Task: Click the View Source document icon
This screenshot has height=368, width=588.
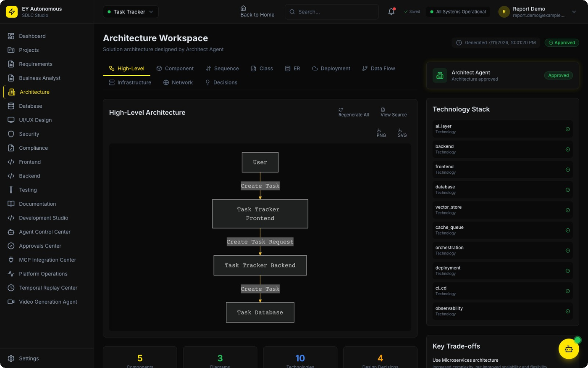Action: tap(383, 109)
